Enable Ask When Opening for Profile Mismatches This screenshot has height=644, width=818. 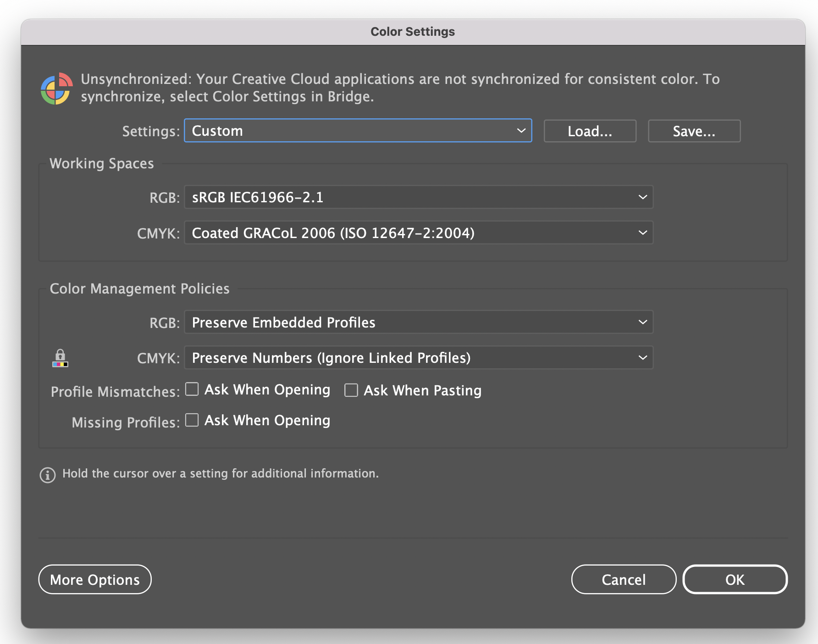[192, 389]
